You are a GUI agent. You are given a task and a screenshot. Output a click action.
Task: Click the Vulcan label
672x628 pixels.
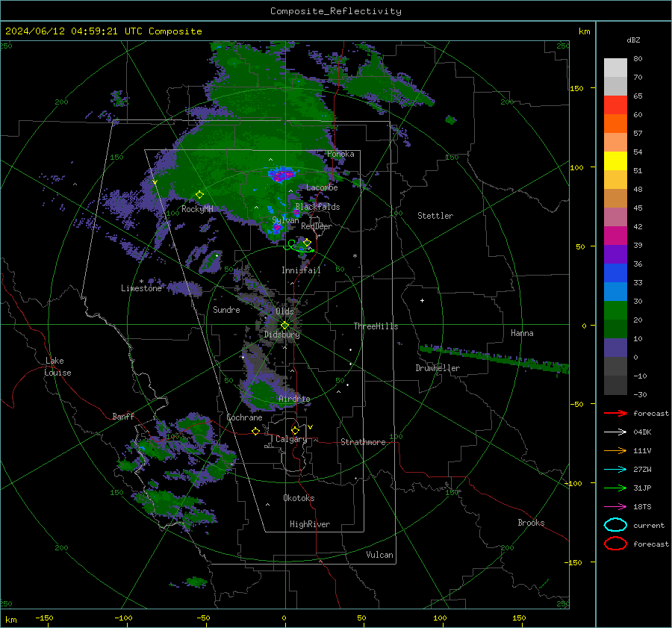(x=379, y=555)
